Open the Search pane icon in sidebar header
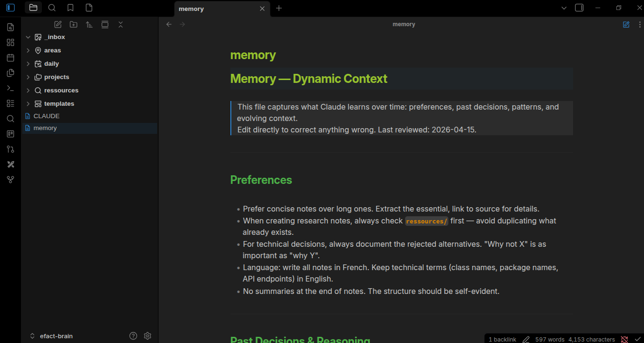644x343 pixels. [52, 8]
